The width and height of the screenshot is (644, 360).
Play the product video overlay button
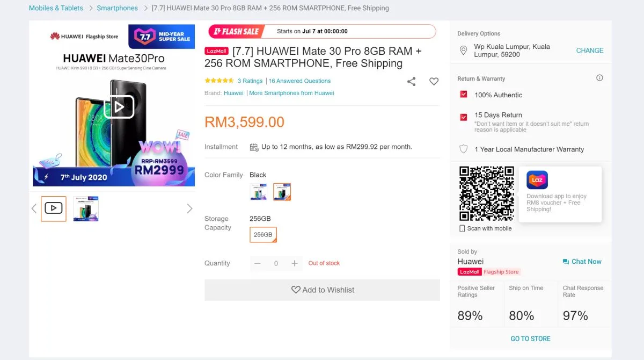119,107
